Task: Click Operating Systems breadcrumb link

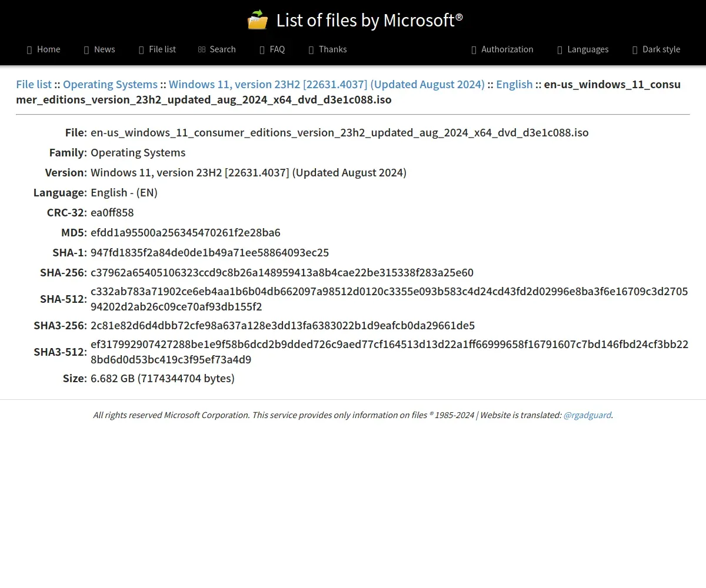Action: (110, 84)
